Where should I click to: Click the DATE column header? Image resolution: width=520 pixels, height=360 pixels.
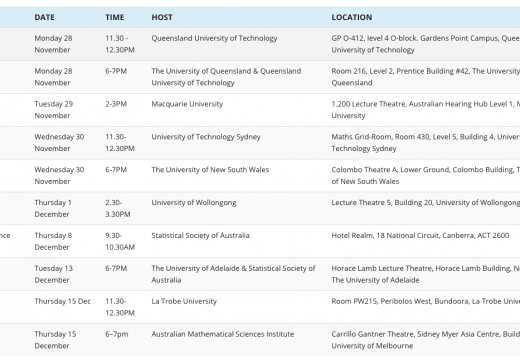coord(44,17)
